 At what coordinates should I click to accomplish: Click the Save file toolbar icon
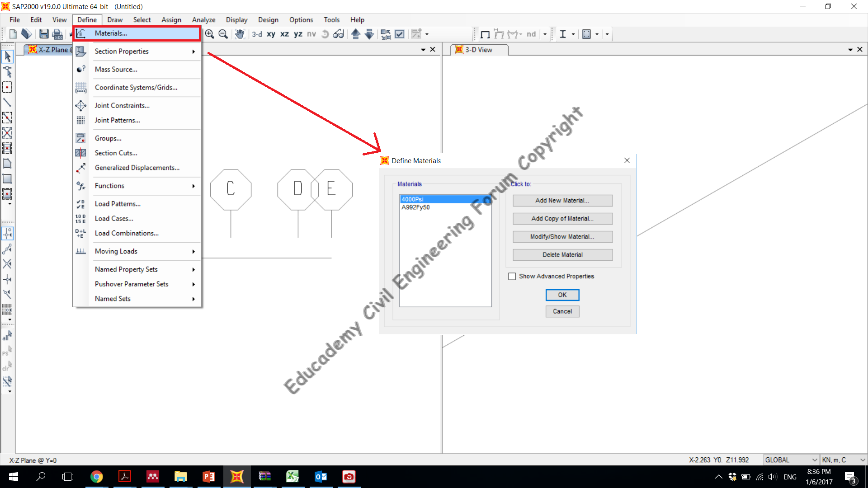coord(44,34)
